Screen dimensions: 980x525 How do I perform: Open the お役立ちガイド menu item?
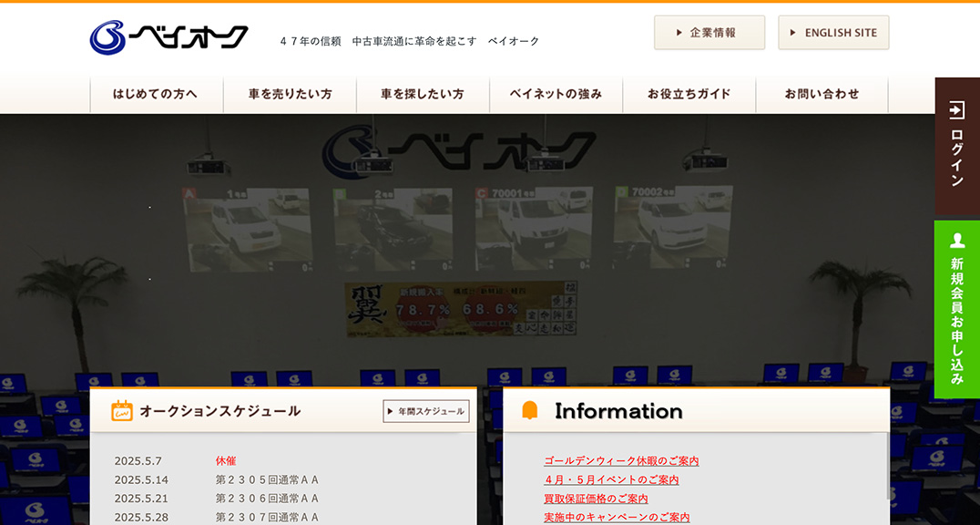click(689, 95)
